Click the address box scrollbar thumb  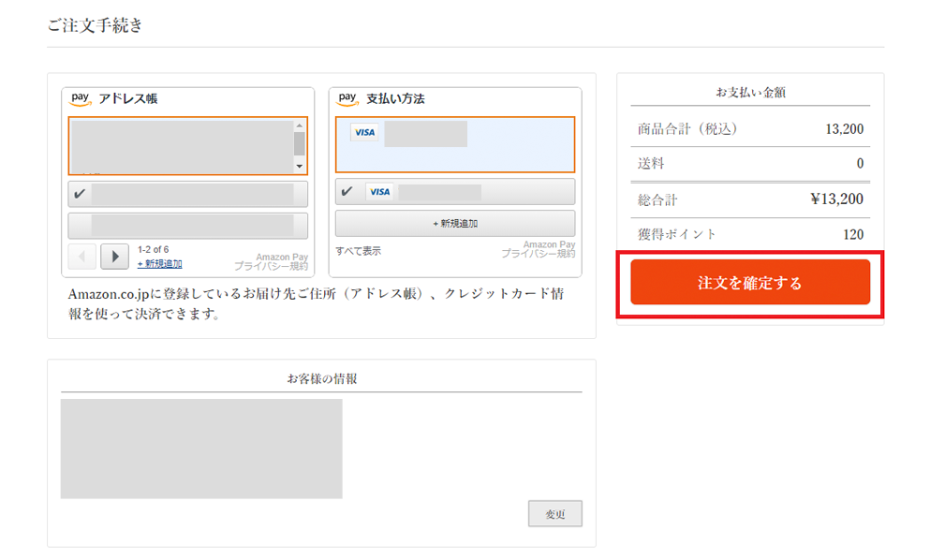300,143
